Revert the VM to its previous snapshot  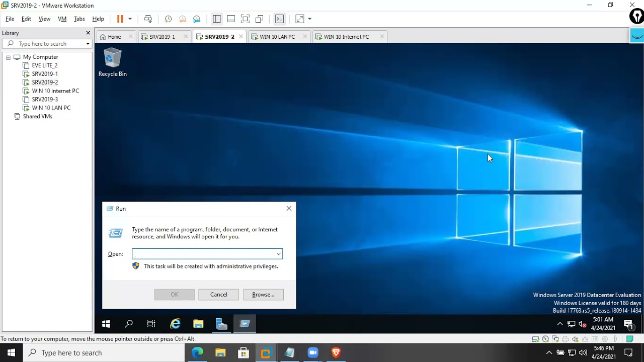tap(183, 19)
